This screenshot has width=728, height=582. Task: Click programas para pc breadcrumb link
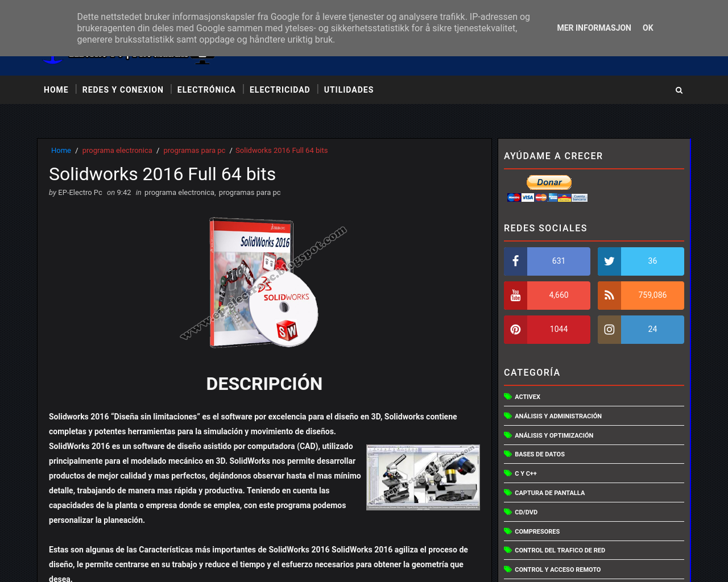pos(195,151)
